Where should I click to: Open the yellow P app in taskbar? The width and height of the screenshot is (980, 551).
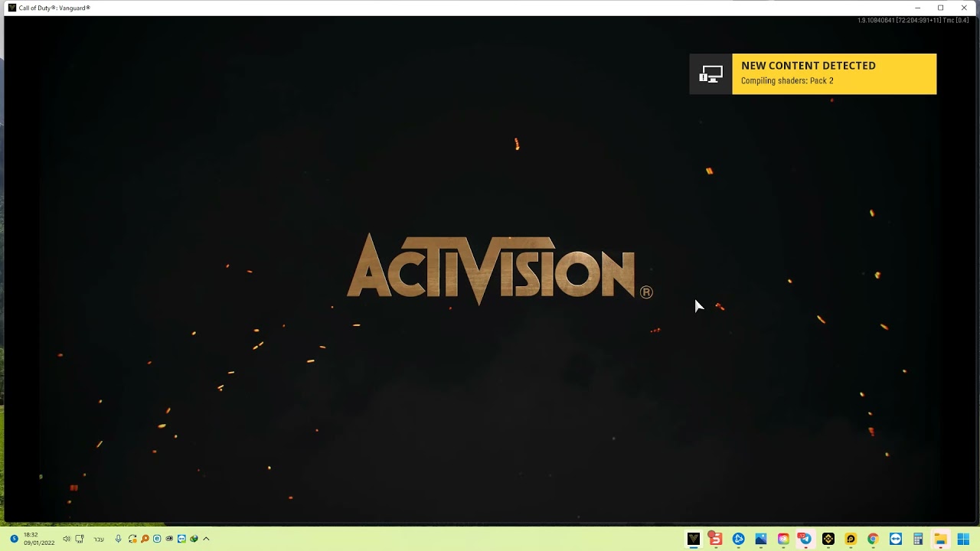(850, 539)
